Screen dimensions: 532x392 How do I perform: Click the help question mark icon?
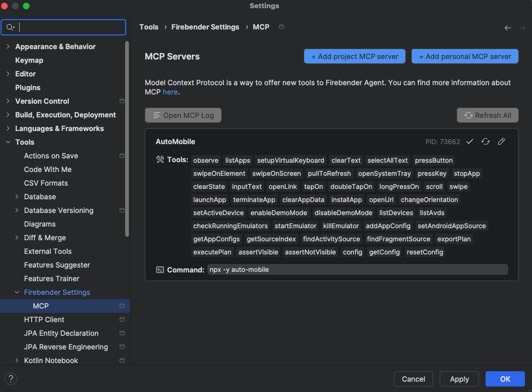[11, 379]
